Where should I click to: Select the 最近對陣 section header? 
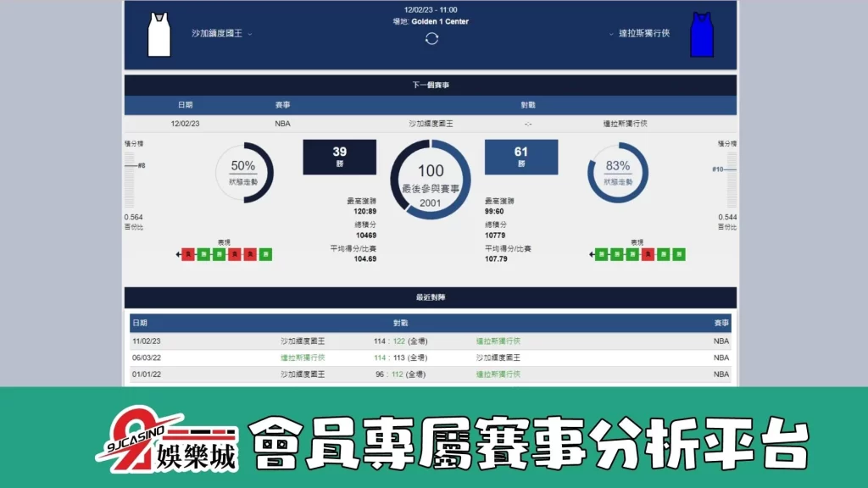tap(431, 297)
